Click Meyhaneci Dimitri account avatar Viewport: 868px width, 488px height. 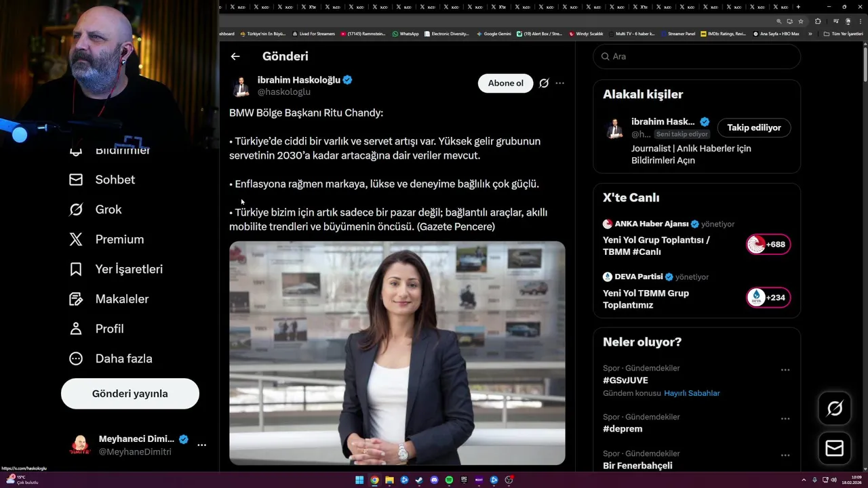click(80, 445)
